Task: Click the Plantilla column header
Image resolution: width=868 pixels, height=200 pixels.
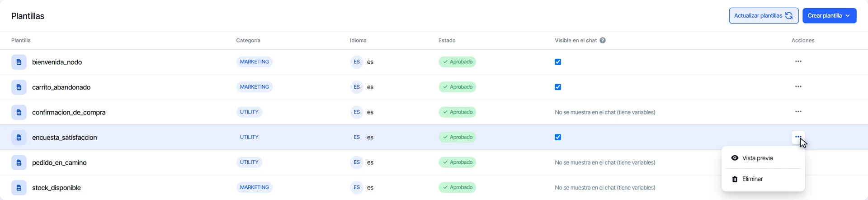Action: (21, 40)
